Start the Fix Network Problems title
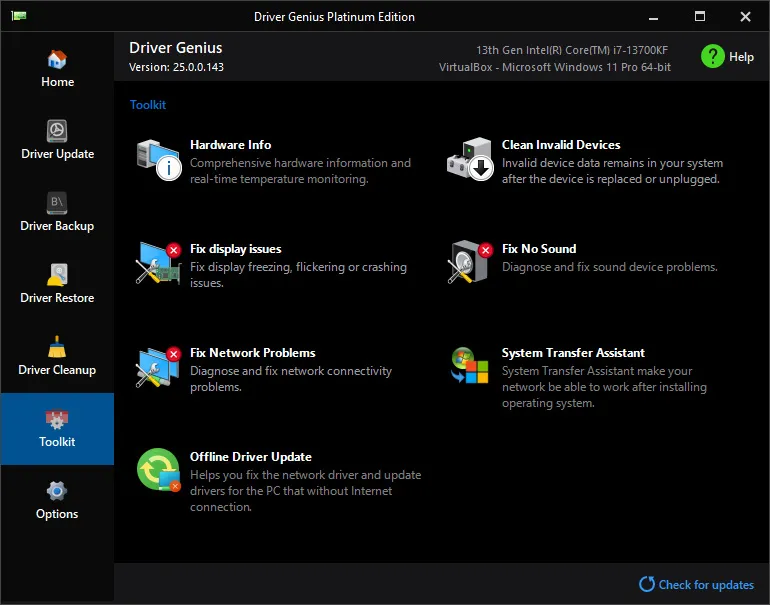The height and width of the screenshot is (605, 770). point(252,353)
